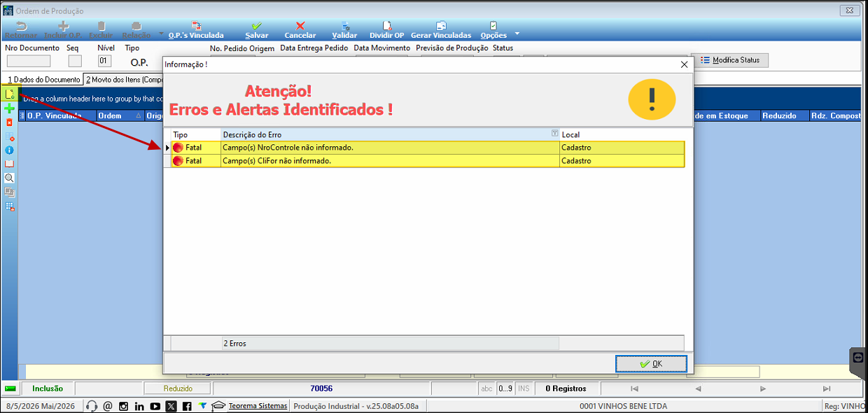Click the Modifica Status button
The image size is (868, 413).
(729, 60)
